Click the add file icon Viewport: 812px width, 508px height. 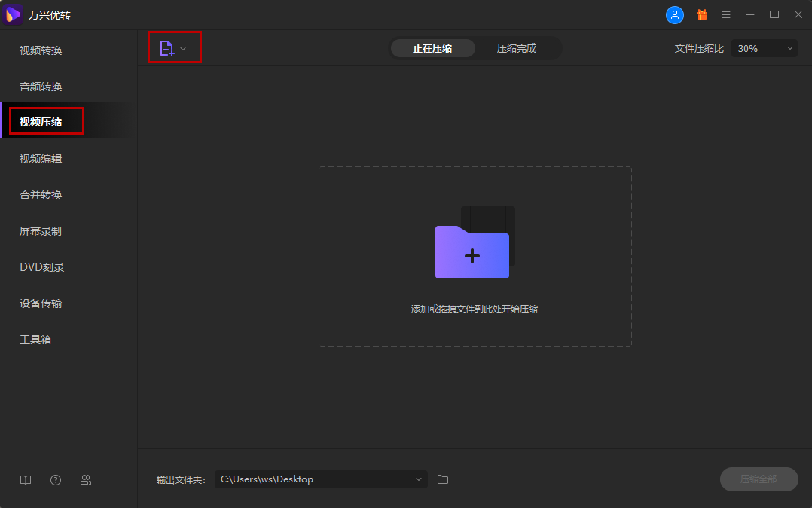pyautogui.click(x=166, y=48)
